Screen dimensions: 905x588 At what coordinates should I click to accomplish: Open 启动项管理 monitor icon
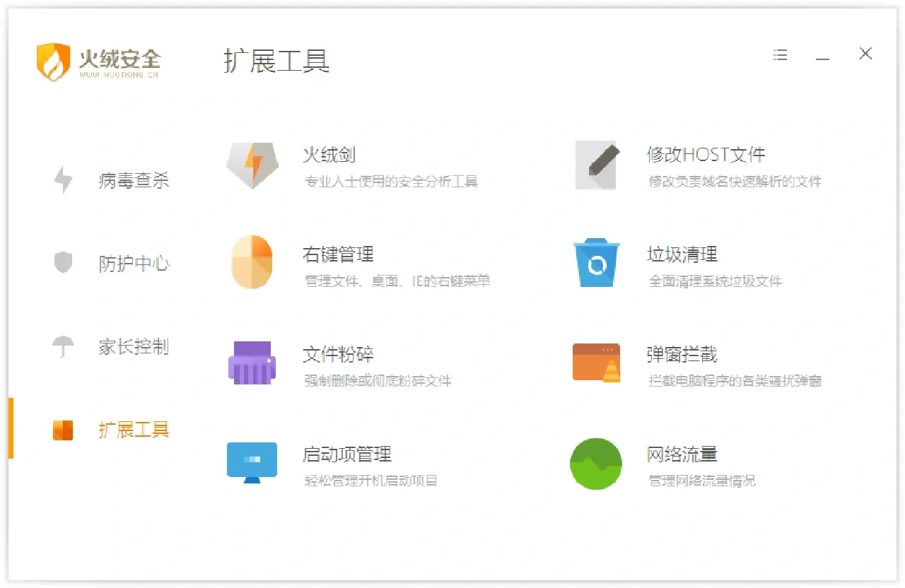[x=252, y=463]
